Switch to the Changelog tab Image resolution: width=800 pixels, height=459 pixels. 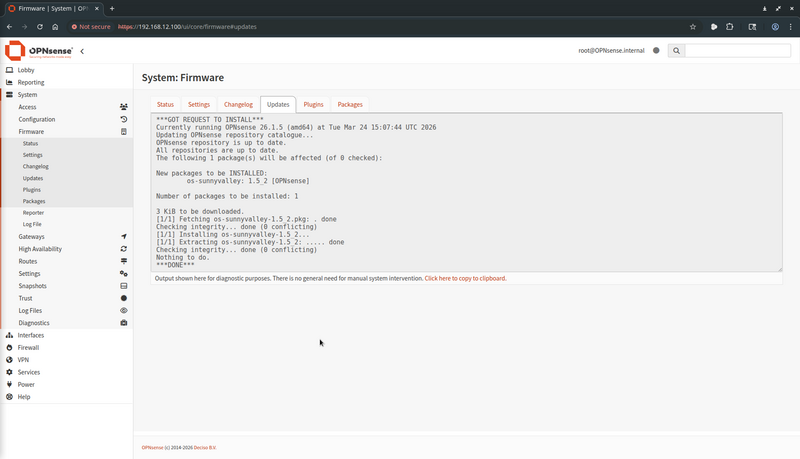pos(238,105)
